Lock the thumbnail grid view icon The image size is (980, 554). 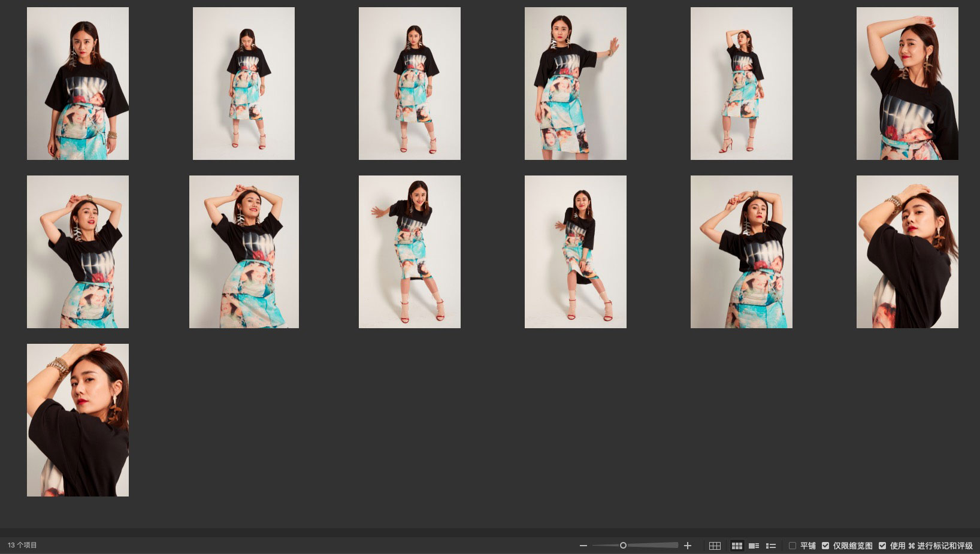(x=715, y=546)
